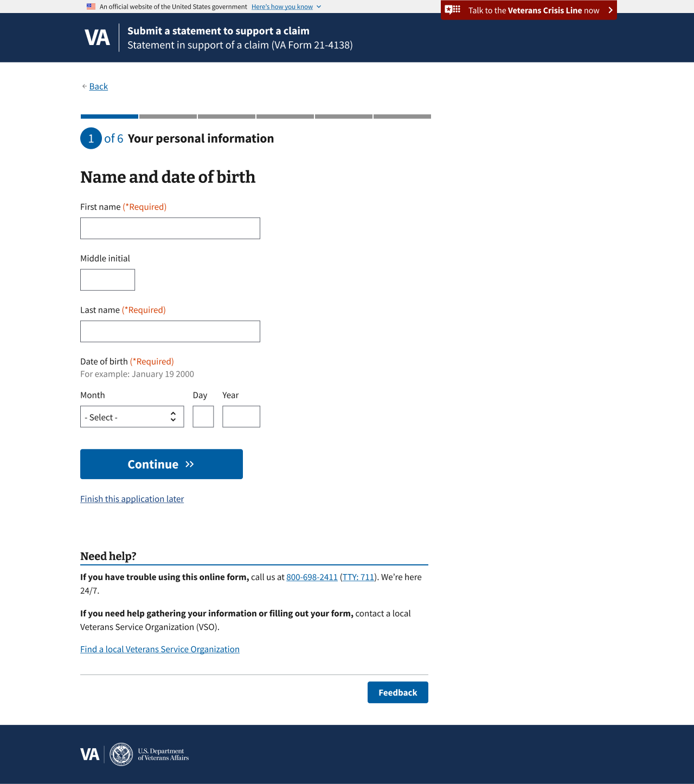Open the Feedback button
The image size is (694, 784).
click(x=398, y=692)
